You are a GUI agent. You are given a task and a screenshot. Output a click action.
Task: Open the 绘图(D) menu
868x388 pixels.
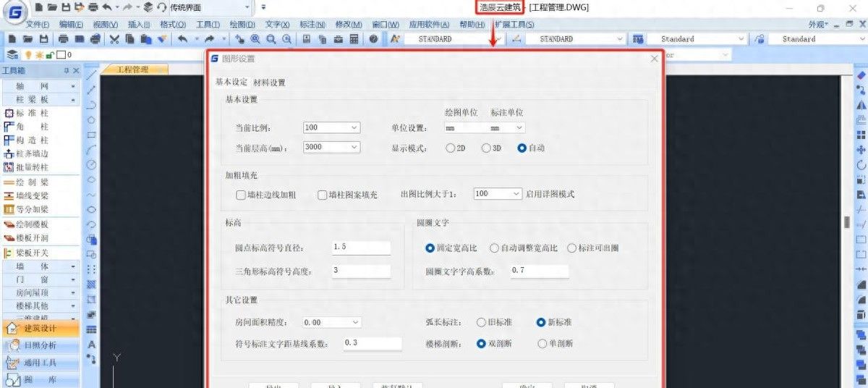coord(242,24)
